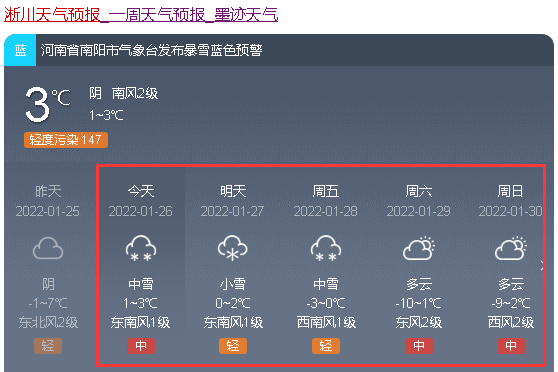
Task: Click the 周六 中 air quality badge
Action: click(419, 346)
